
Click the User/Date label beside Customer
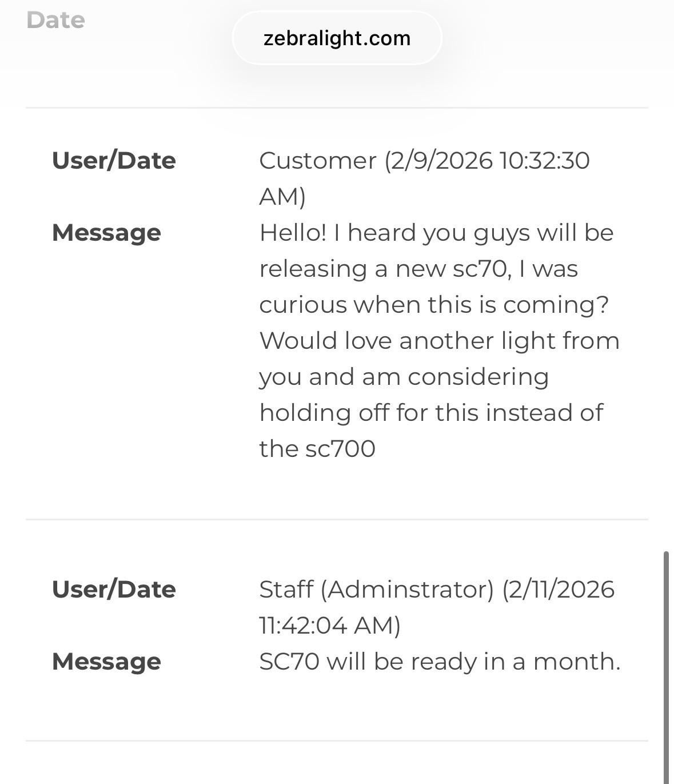pyautogui.click(x=114, y=161)
